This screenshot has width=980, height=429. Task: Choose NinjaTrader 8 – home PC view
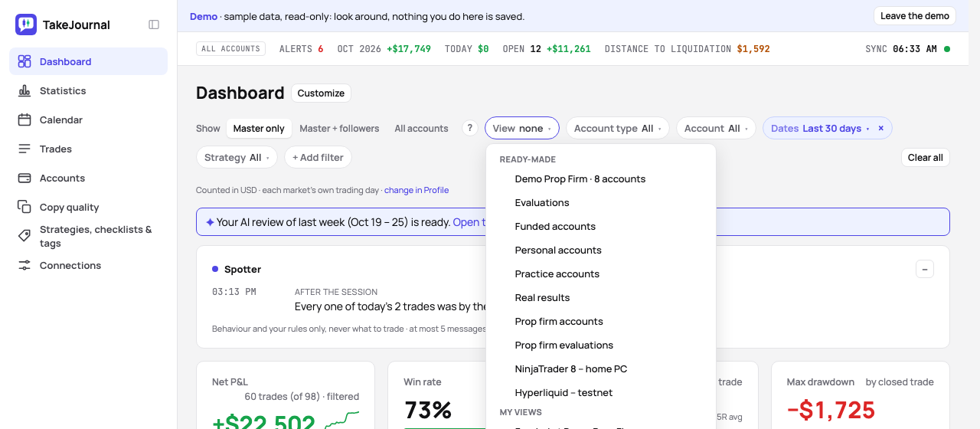[601, 368]
